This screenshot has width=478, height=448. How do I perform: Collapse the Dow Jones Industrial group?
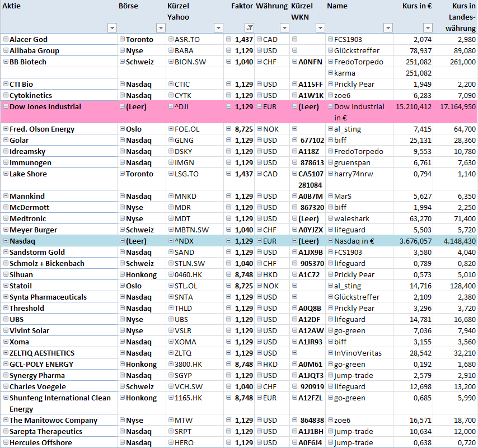pyautogui.click(x=6, y=107)
